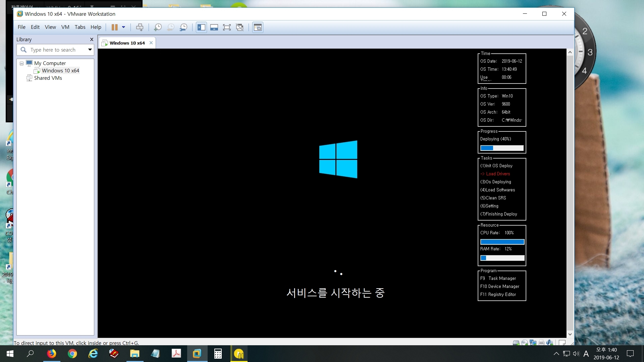Open the Library panel search dropdown
The image size is (644, 362).
(x=89, y=50)
